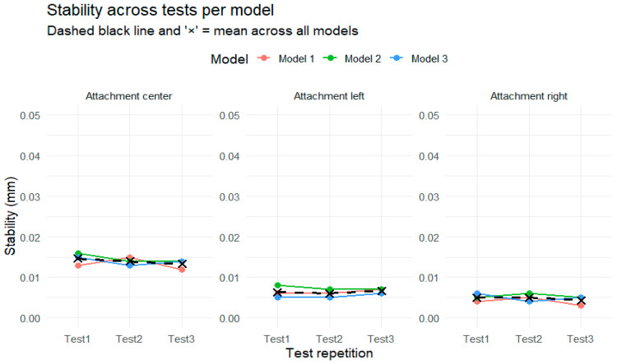The width and height of the screenshot is (617, 364).
Task: Click red Model 1 point at Test3 in Attachment right
Action: click(x=581, y=305)
